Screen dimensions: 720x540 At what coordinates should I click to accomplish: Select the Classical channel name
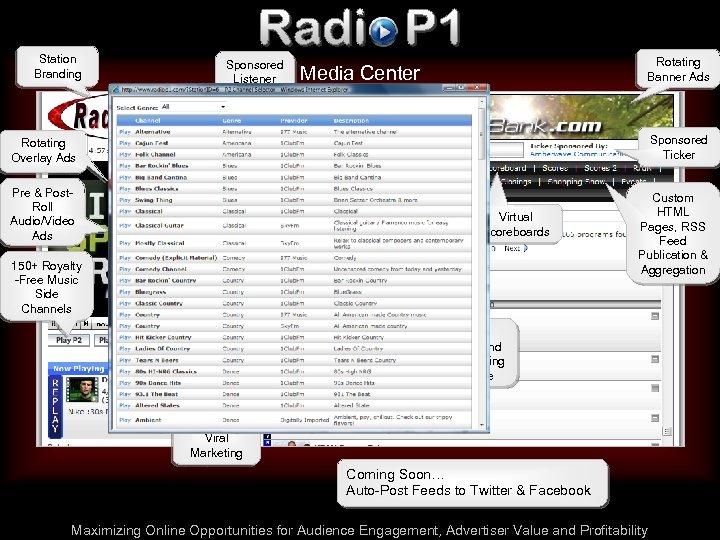point(149,212)
